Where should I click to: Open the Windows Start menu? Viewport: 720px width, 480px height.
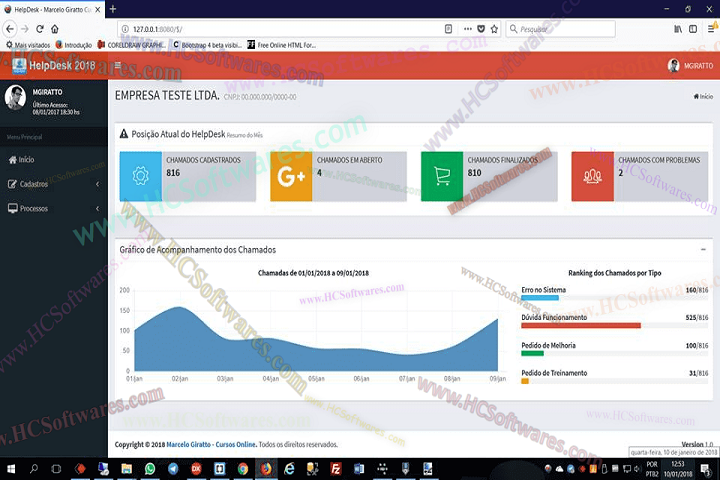coord(11,469)
